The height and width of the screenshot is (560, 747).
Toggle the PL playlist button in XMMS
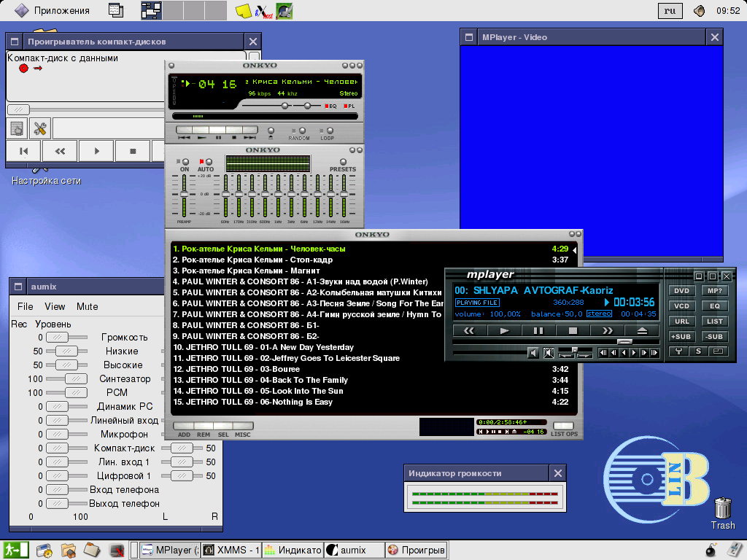point(349,106)
